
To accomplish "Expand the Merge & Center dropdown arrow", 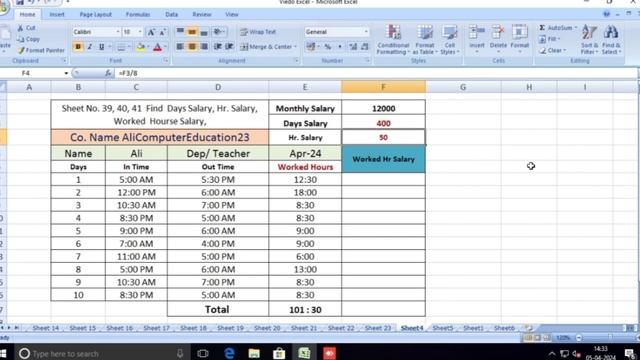I will [296, 47].
